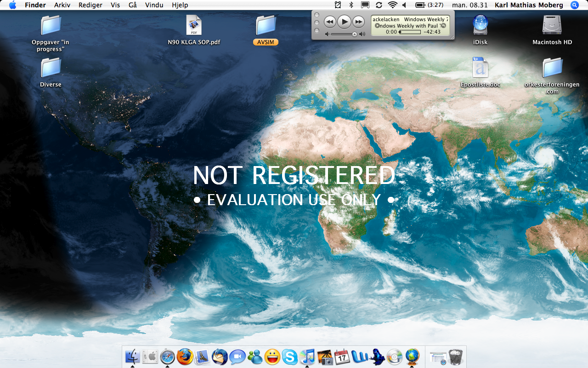The image size is (588, 368).
Task: Open the Gå menu
Action: coord(133,5)
